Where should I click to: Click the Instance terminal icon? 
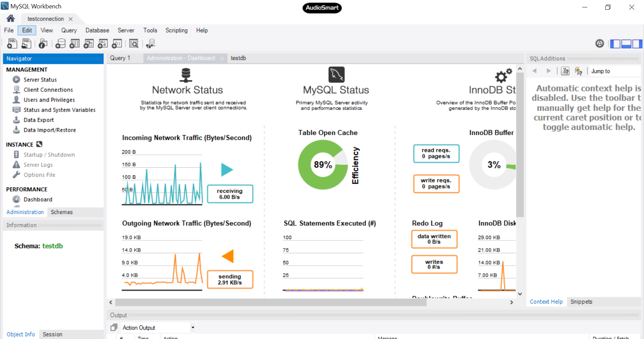39,144
